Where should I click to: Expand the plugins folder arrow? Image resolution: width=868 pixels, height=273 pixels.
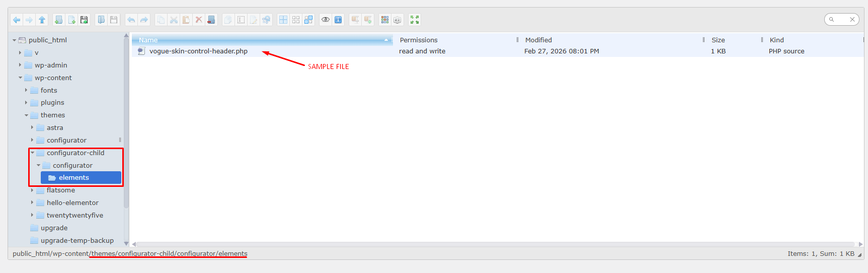(x=26, y=102)
